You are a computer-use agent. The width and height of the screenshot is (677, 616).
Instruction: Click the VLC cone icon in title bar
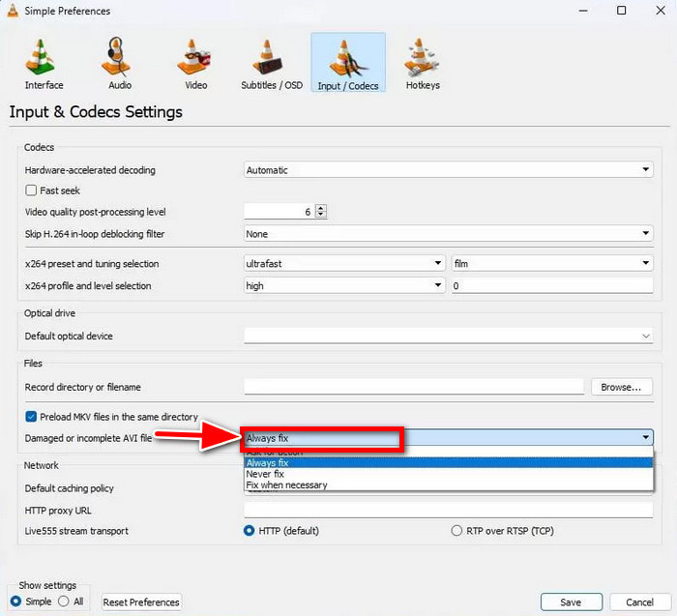[x=15, y=12]
